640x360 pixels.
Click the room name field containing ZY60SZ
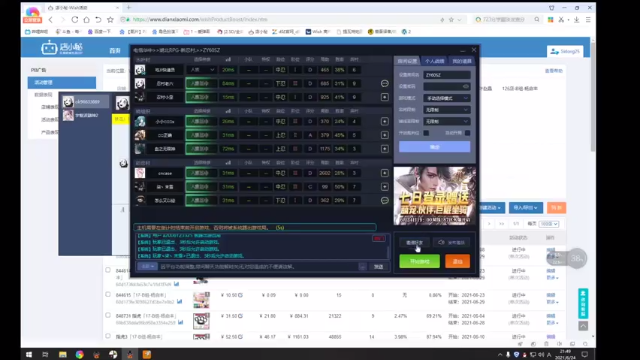[x=447, y=75]
